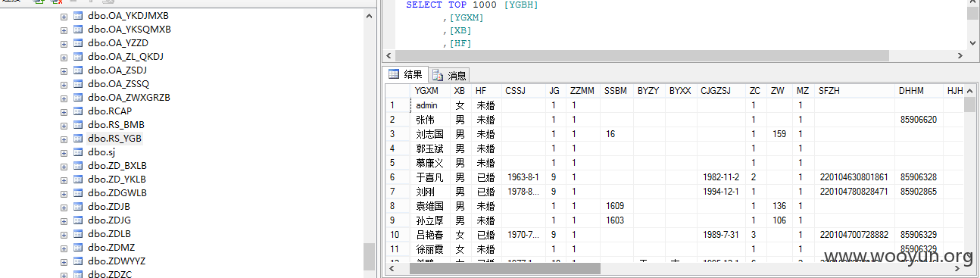Select result row 10 by its row number
980x278 pixels.
pyautogui.click(x=398, y=235)
